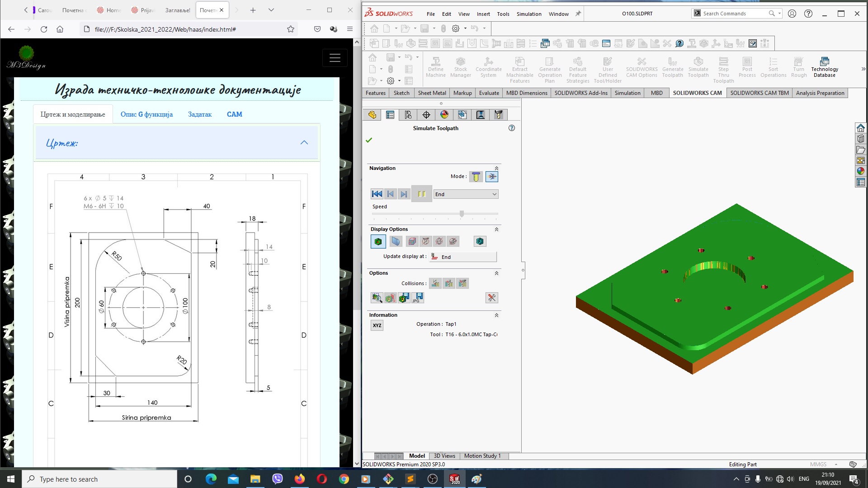The height and width of the screenshot is (488, 868).
Task: Click the green OK checkmark
Action: pos(369,140)
